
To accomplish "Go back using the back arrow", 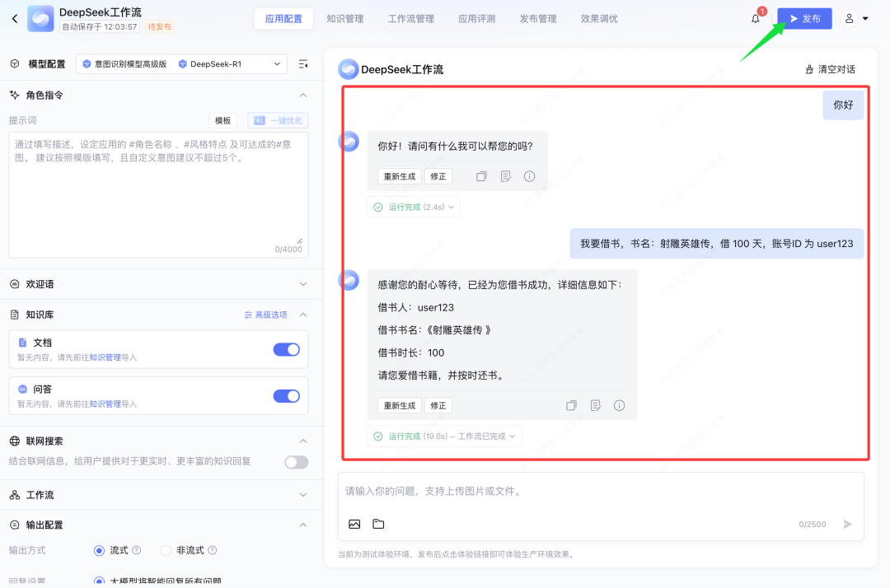I will click(15, 19).
